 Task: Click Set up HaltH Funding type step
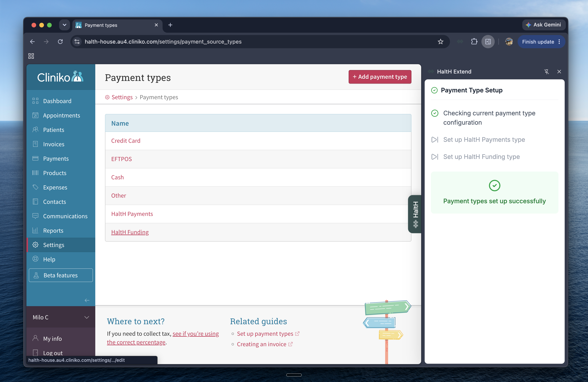(x=481, y=157)
